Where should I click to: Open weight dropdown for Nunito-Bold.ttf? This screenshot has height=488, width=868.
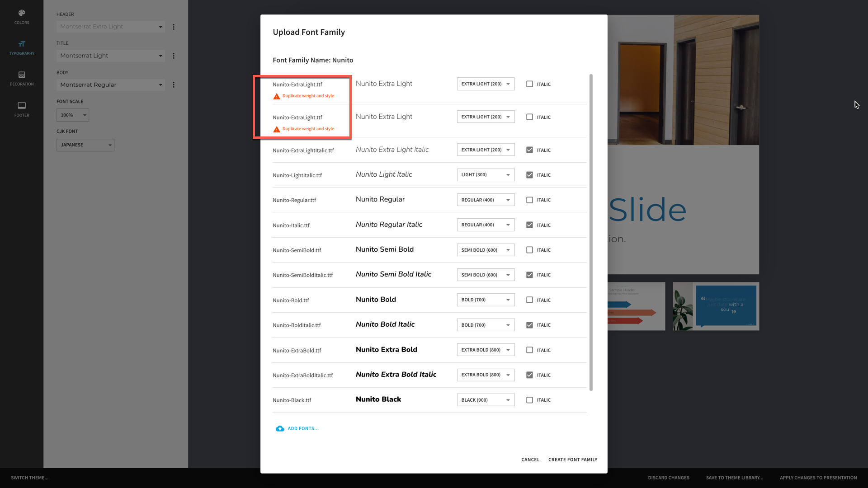486,300
